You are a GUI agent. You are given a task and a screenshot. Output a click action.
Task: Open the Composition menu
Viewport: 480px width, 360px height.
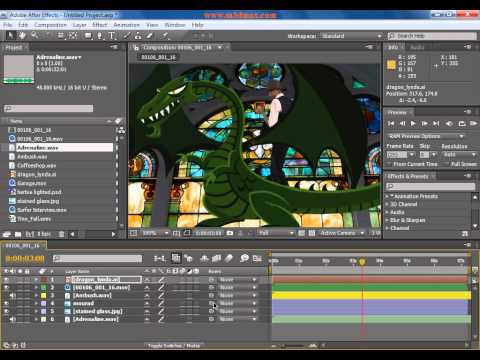[x=50, y=25]
